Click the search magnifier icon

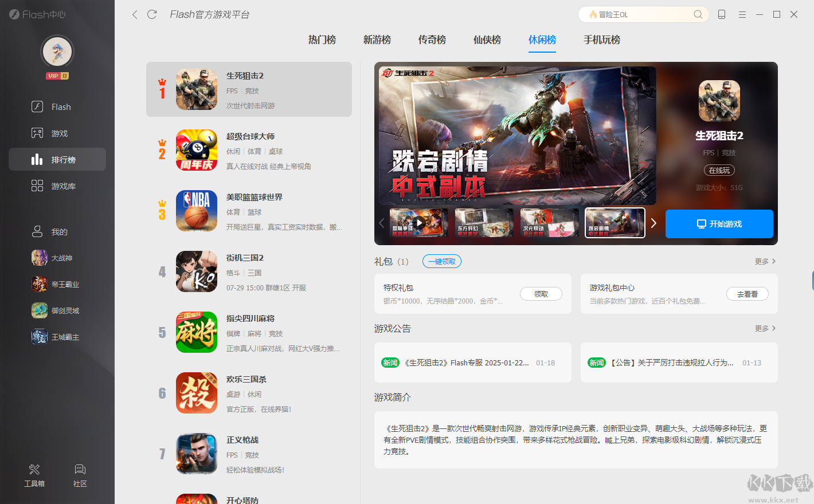click(x=698, y=14)
